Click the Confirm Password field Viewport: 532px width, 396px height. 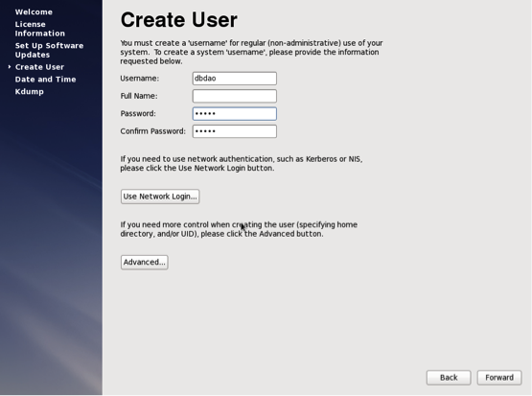235,131
